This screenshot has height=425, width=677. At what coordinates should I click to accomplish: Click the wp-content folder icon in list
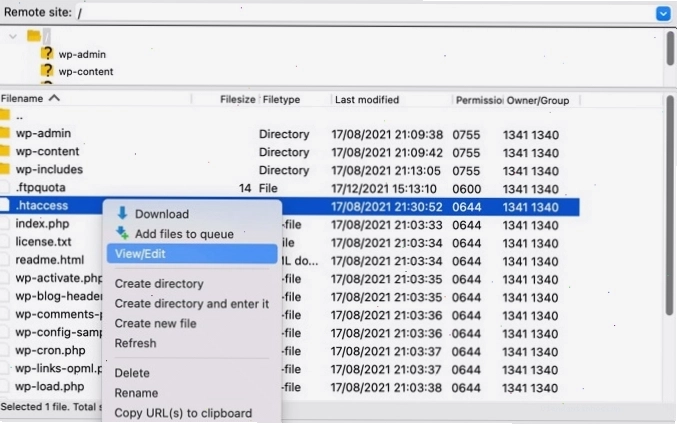pos(5,151)
